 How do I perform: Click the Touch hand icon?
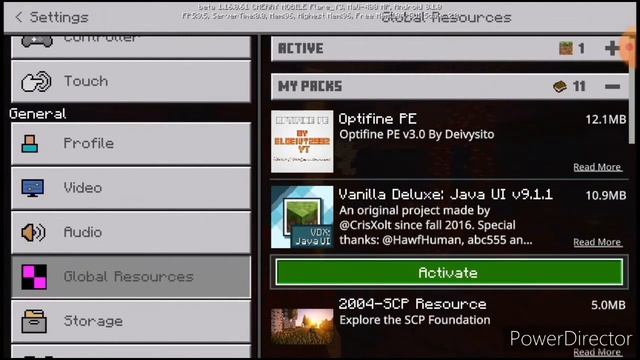(x=36, y=81)
